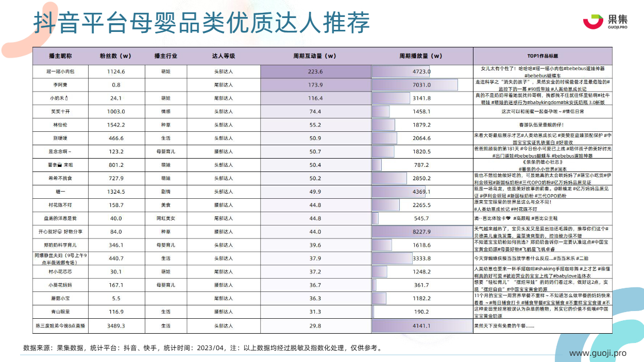The width and height of the screenshot is (644, 362).
Task: Click the title 《条条的雄心壮志》
Action: (x=543, y=162)
